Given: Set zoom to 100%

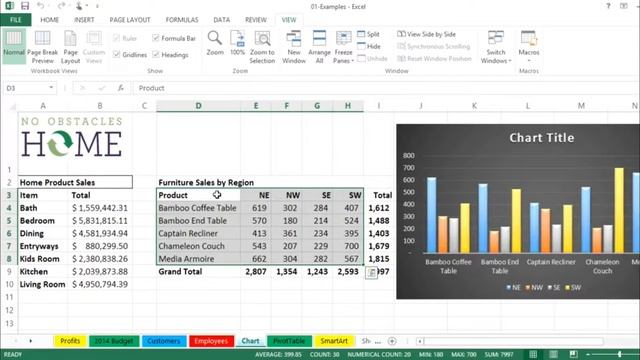Looking at the screenshot, I should [x=237, y=43].
